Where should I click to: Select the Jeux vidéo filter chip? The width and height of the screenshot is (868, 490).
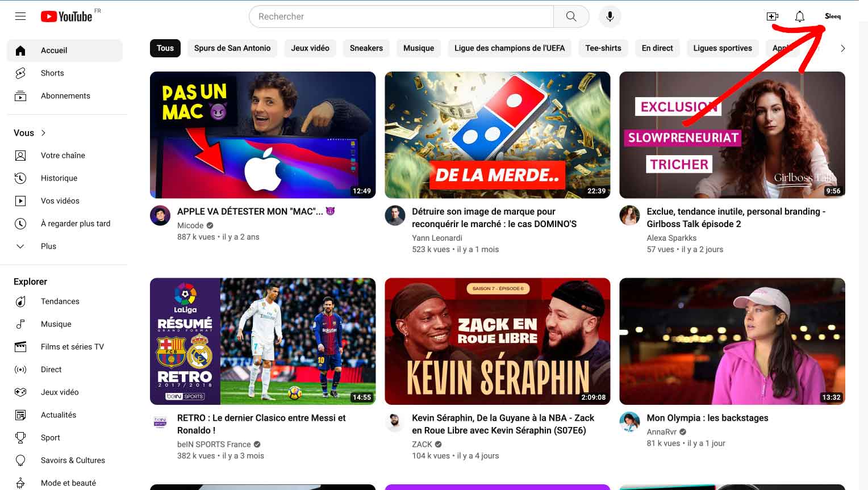tap(310, 48)
